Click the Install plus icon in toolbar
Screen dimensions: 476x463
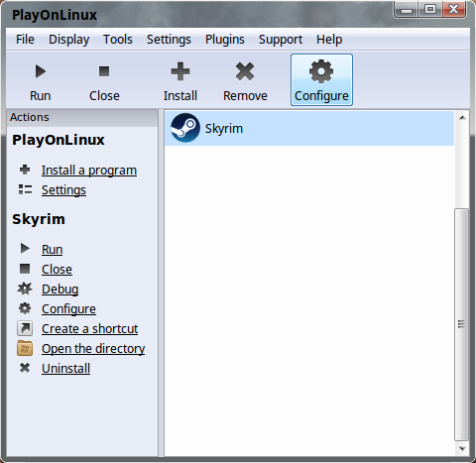pyautogui.click(x=180, y=71)
